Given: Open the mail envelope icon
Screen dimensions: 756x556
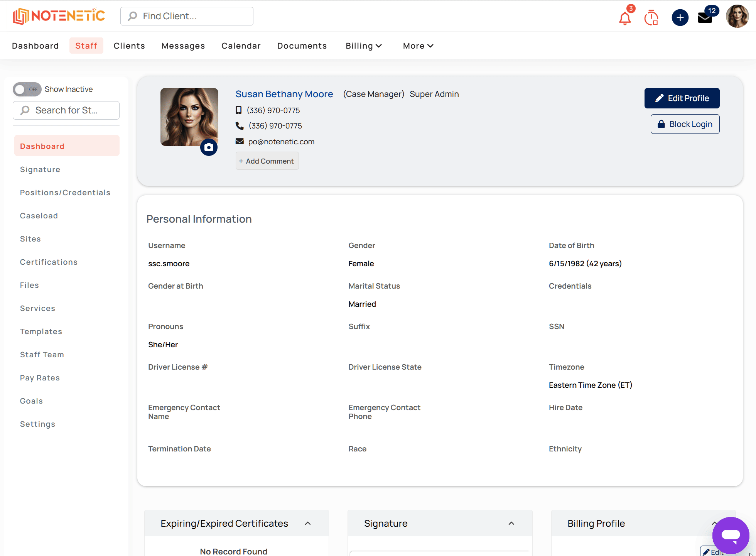Looking at the screenshot, I should (705, 18).
